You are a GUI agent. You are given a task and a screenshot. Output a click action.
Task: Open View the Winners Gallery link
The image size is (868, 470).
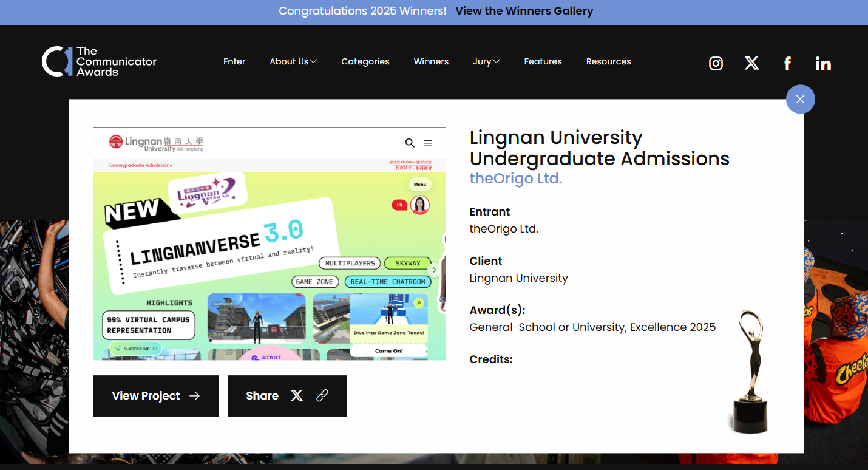[524, 11]
